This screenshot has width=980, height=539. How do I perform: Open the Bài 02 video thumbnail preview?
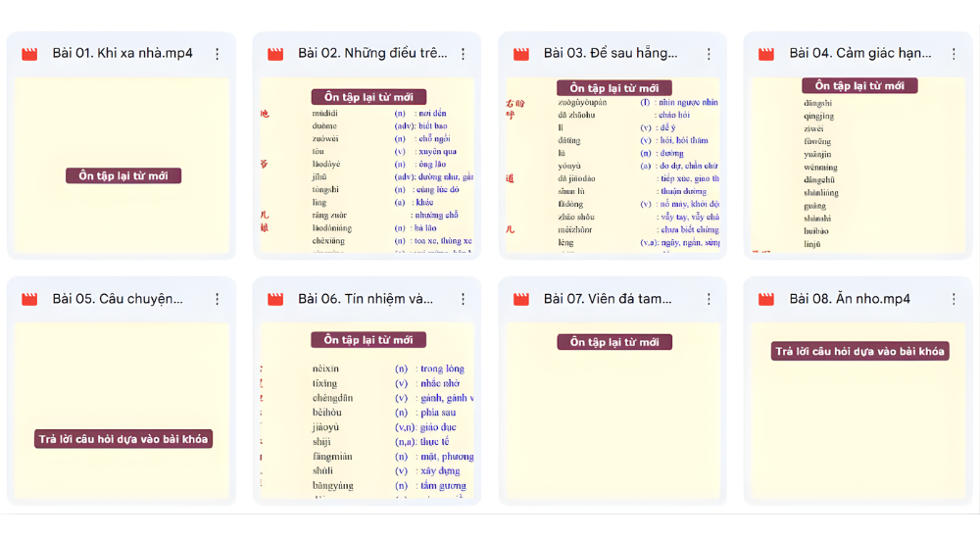pyautogui.click(x=367, y=165)
